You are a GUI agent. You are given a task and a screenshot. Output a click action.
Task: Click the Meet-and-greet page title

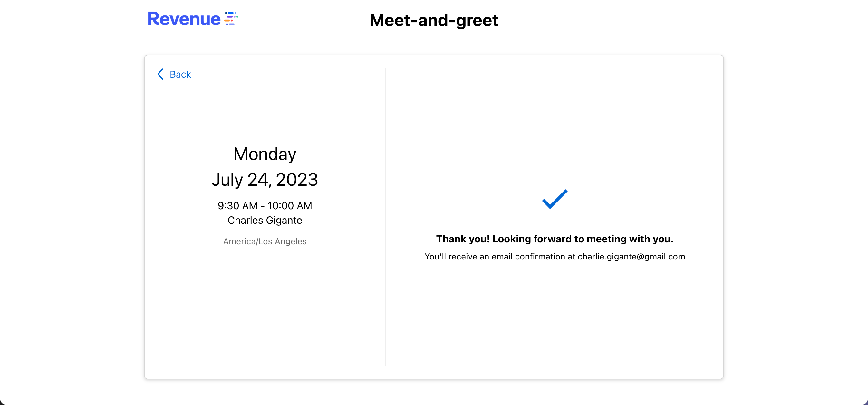[x=433, y=20]
